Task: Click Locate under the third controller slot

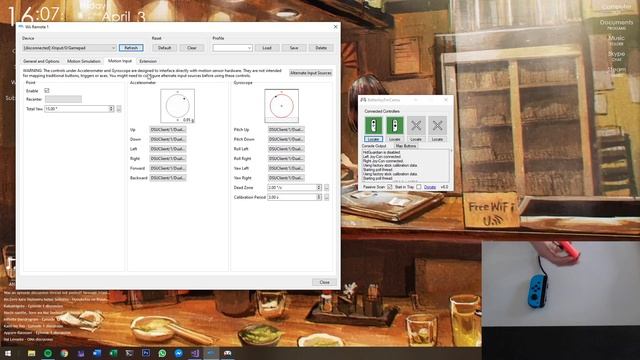Action: coord(416,139)
